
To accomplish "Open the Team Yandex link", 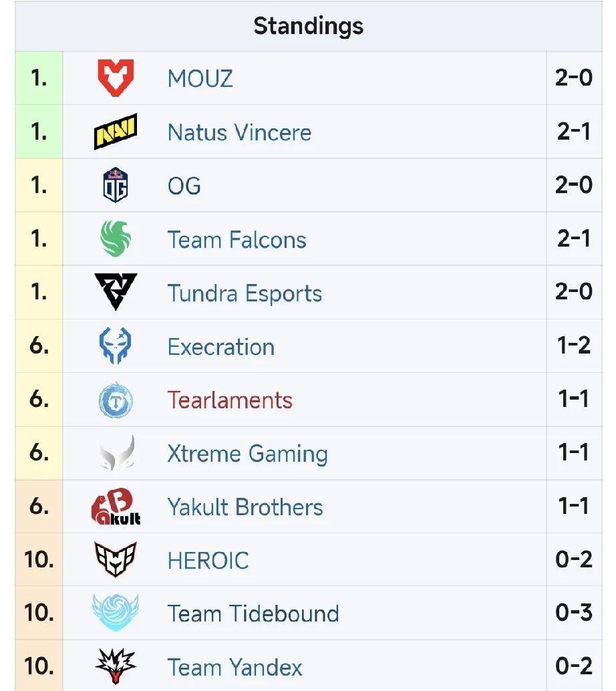I will (x=235, y=668).
